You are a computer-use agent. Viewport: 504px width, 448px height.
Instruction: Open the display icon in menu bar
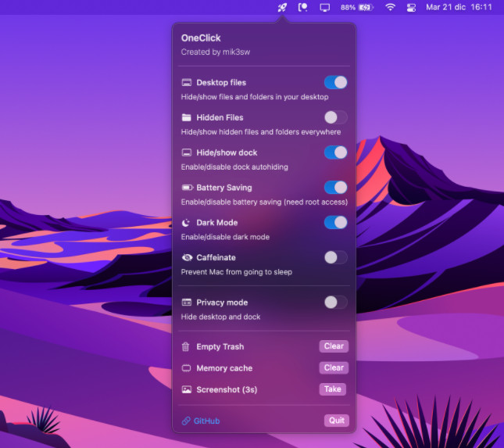pyautogui.click(x=324, y=7)
